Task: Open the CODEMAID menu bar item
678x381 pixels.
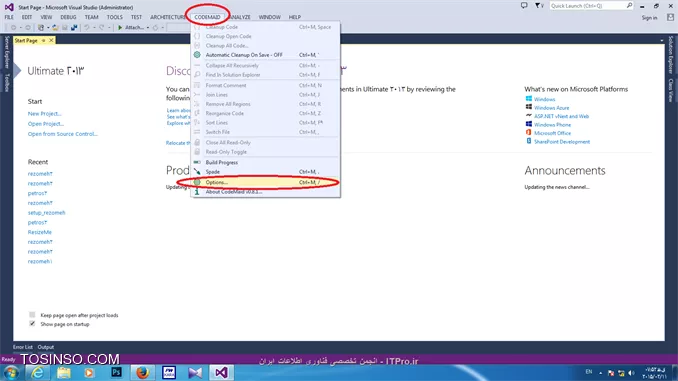Action: click(207, 17)
